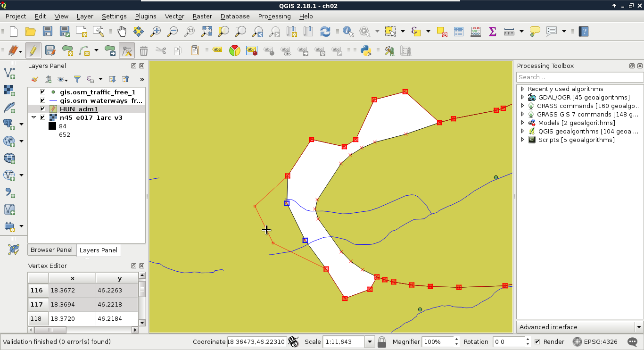Open the Vector menu

point(174,16)
